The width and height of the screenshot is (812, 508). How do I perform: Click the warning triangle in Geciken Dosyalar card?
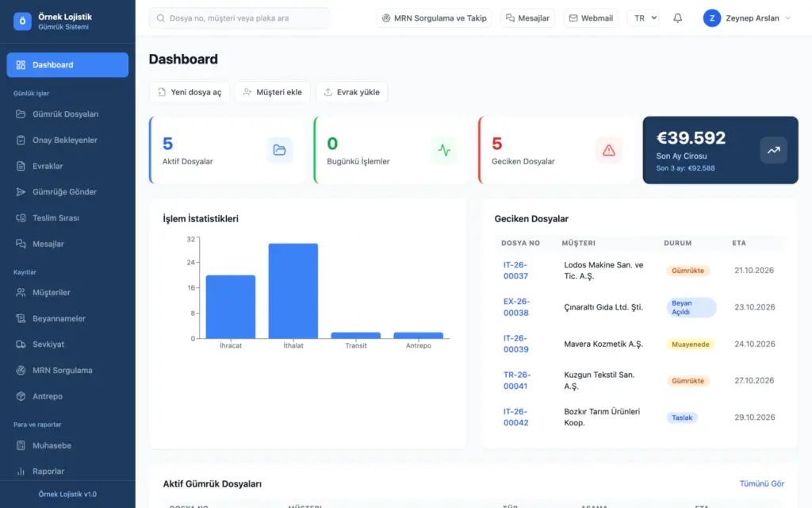608,150
